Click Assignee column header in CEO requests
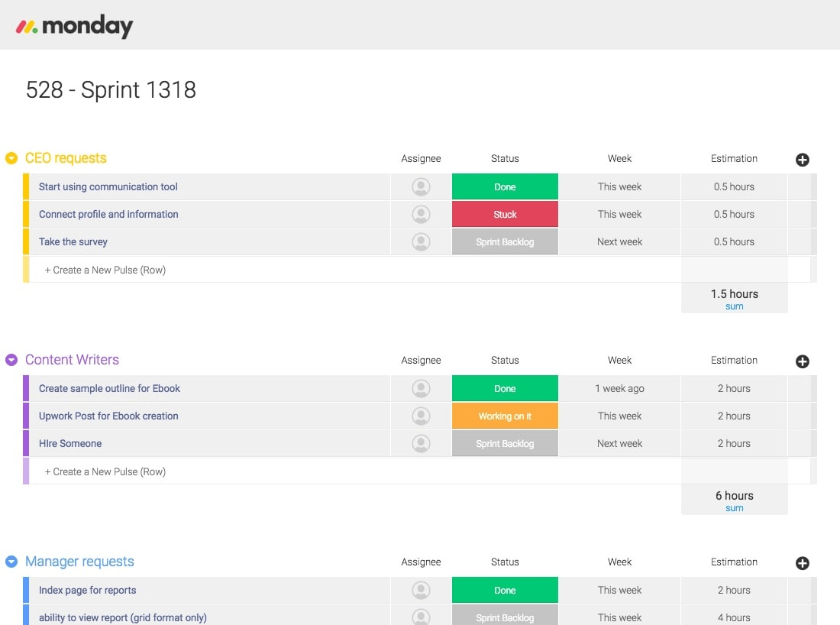The height and width of the screenshot is (625, 840). (x=421, y=159)
